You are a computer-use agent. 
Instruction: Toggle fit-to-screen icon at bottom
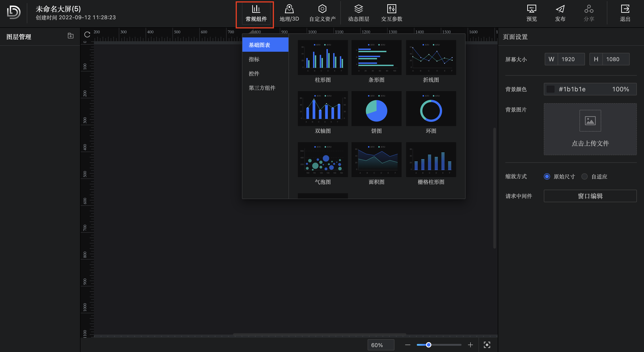click(x=487, y=345)
